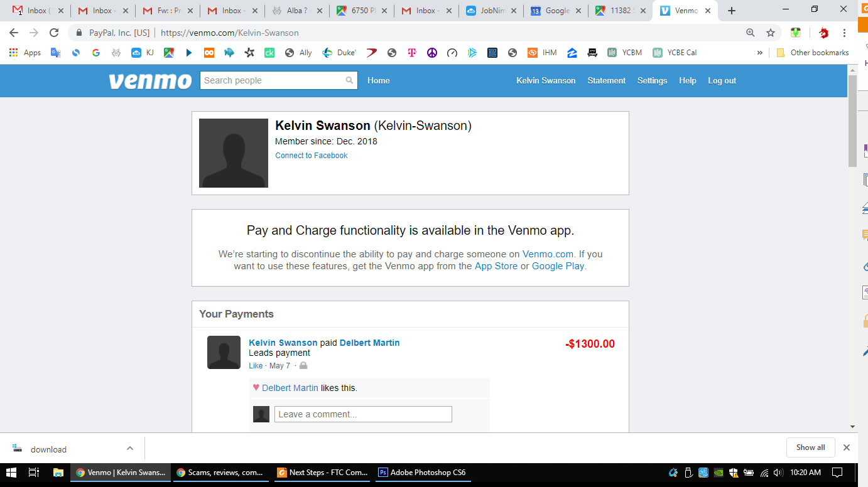Open the Action Center notifications icon

coord(837,473)
